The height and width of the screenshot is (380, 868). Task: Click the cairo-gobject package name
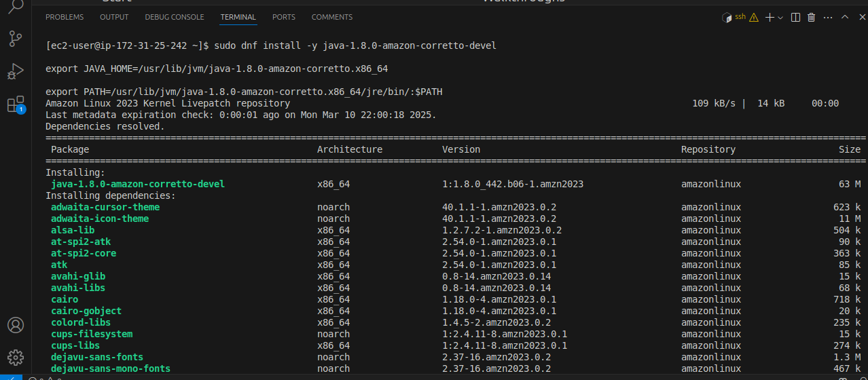pos(86,311)
